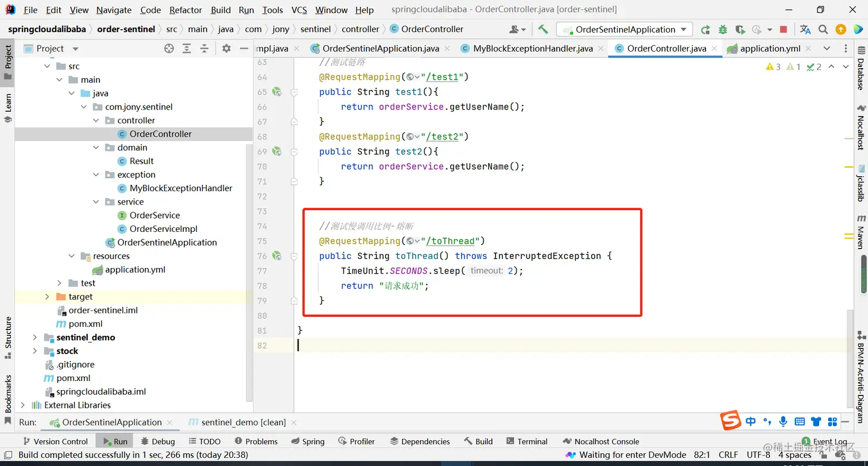868x466 pixels.
Task: Open the OrderSentinelApplication run configuration dropdown
Action: [x=625, y=29]
